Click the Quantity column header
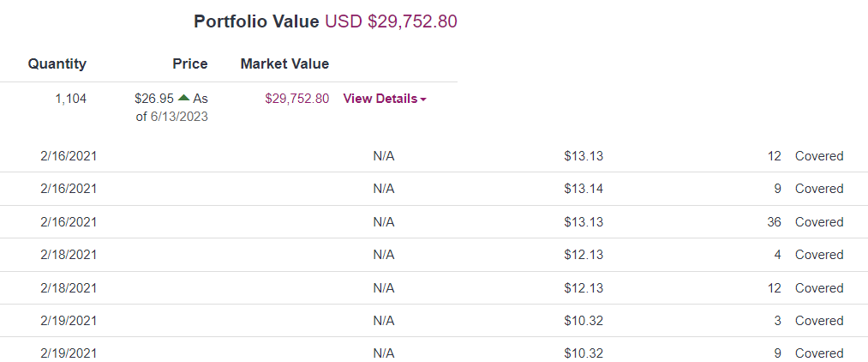Image resolution: width=868 pixels, height=362 pixels. 57,63
